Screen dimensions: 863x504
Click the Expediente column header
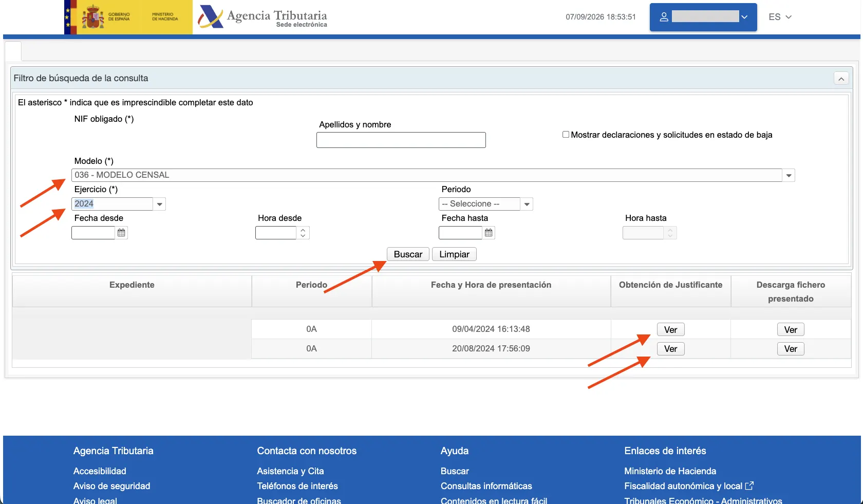[x=132, y=291]
